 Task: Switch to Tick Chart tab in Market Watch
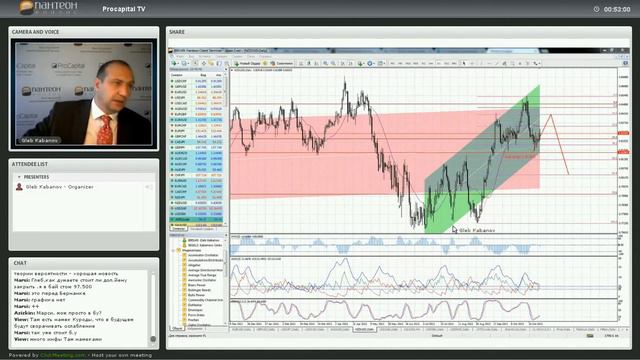pos(202,229)
